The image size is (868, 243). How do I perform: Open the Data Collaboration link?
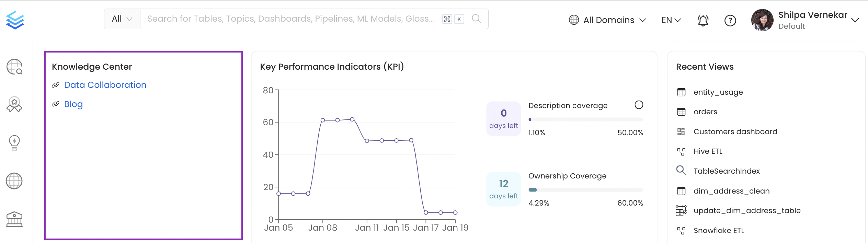click(x=105, y=85)
